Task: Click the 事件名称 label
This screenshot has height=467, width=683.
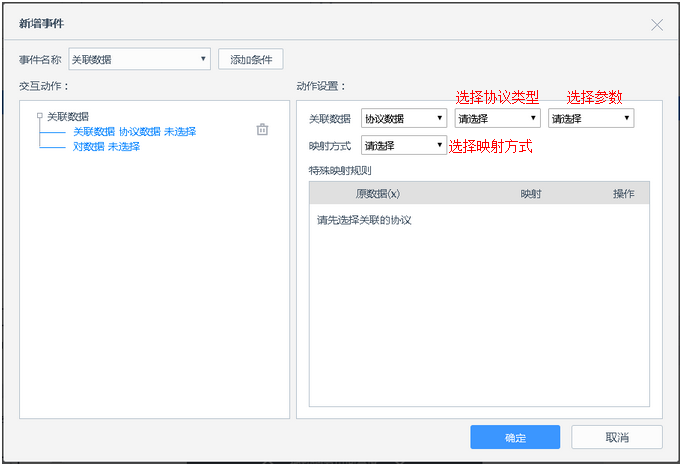Action: pyautogui.click(x=40, y=59)
